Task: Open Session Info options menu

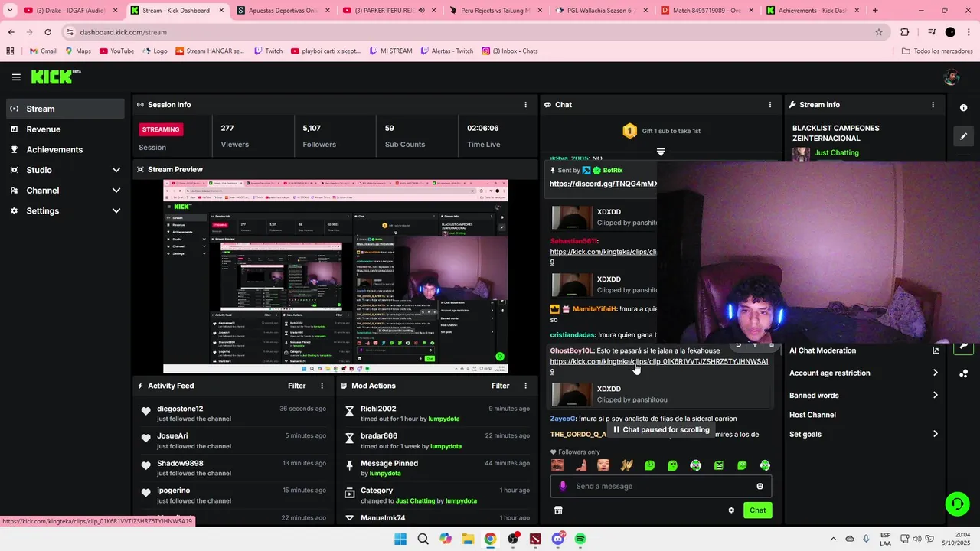Action: tap(525, 105)
